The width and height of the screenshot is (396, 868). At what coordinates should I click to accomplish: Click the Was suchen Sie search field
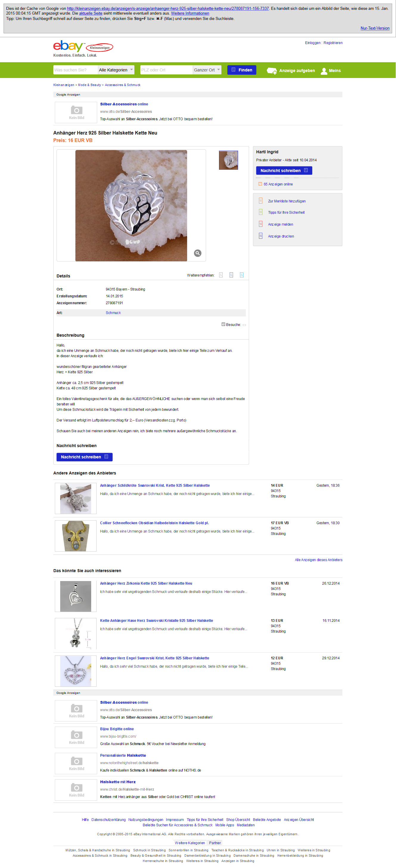click(x=76, y=70)
